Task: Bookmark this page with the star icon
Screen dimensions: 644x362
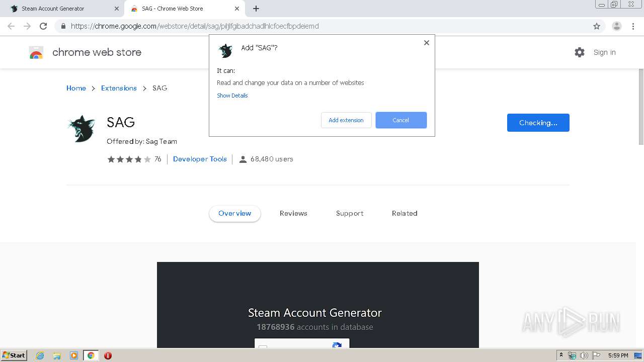Action: coord(597,26)
